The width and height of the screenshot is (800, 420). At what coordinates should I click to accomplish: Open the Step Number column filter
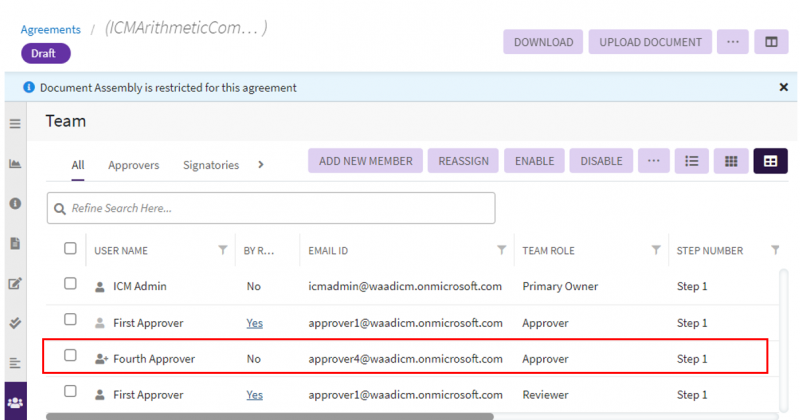(x=775, y=250)
